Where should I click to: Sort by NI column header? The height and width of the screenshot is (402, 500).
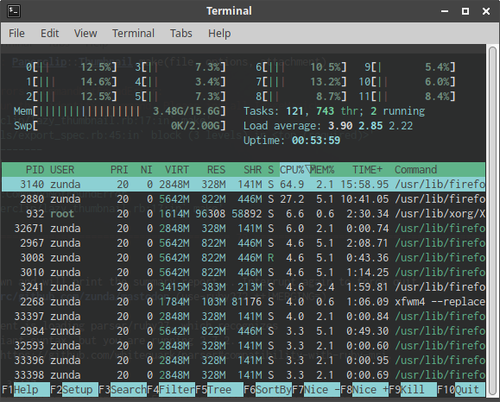tap(146, 170)
